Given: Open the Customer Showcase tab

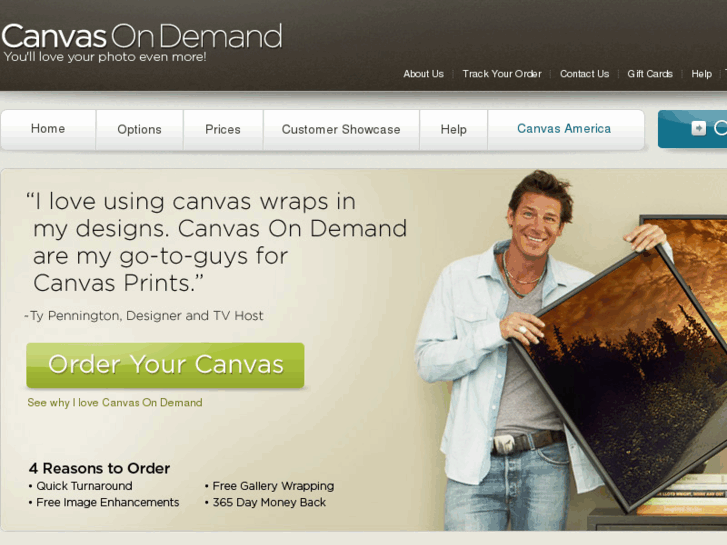Looking at the screenshot, I should click(341, 129).
